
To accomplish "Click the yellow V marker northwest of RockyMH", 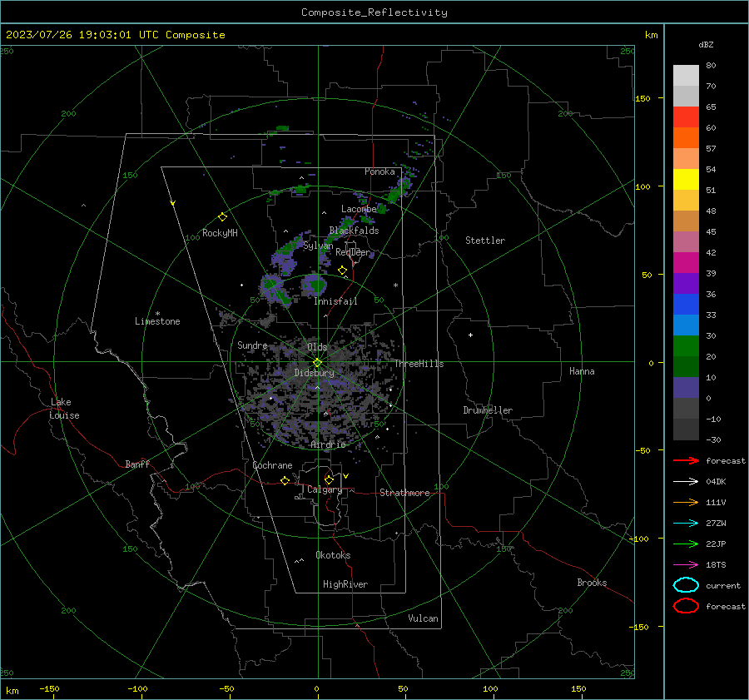I will 173,203.
